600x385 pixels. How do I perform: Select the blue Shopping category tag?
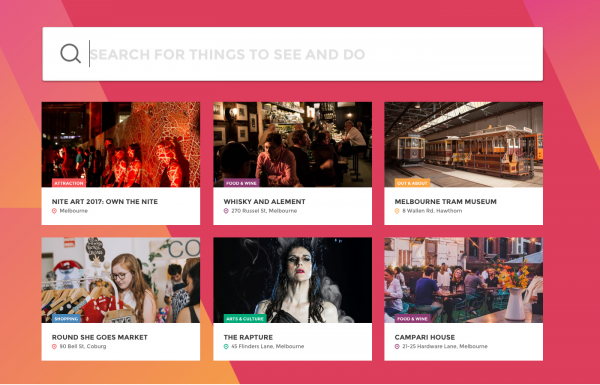tap(67, 318)
